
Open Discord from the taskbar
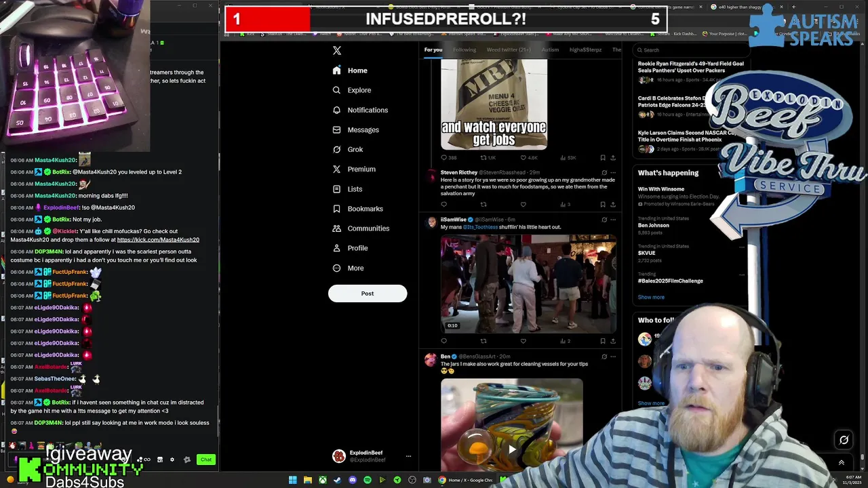pyautogui.click(x=353, y=480)
